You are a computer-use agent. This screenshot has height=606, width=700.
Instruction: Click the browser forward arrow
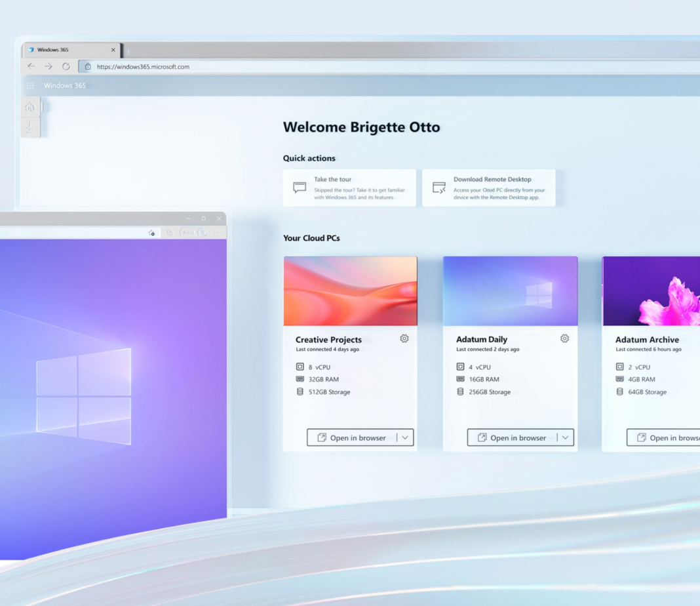[49, 66]
